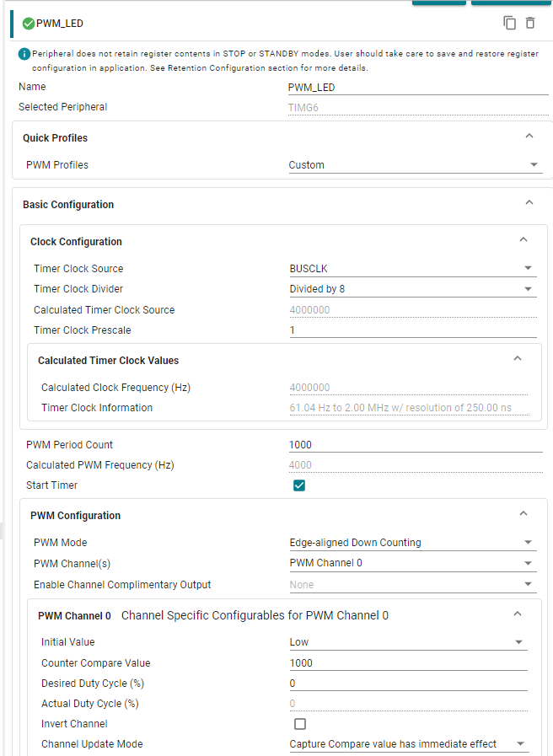Collapse the Quick Profiles section
The height and width of the screenshot is (756, 553).
pyautogui.click(x=529, y=136)
